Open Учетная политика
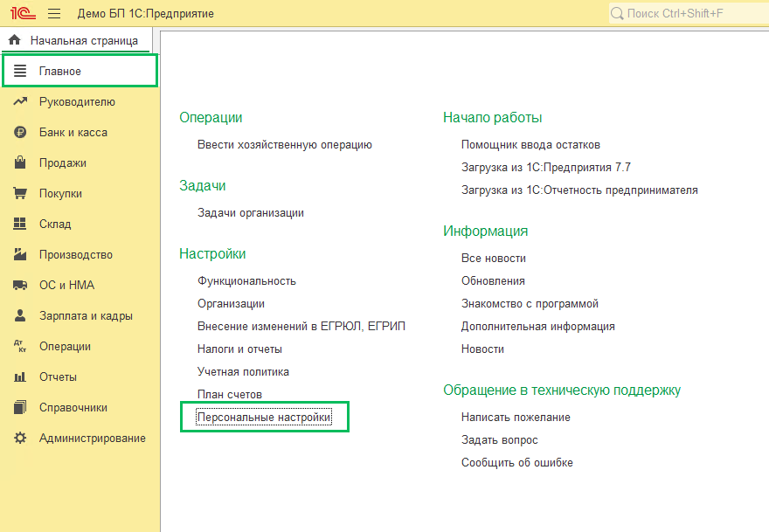The height and width of the screenshot is (532, 769). point(243,371)
